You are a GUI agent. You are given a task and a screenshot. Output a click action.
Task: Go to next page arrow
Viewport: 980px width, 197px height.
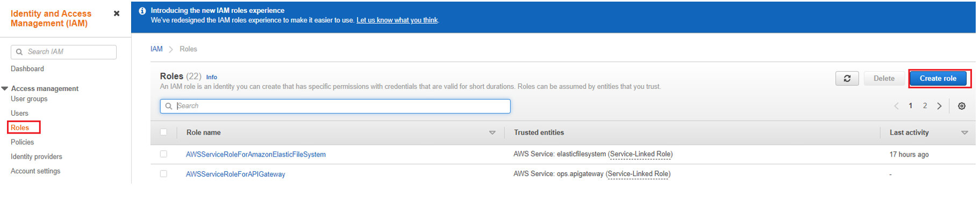coord(939,106)
